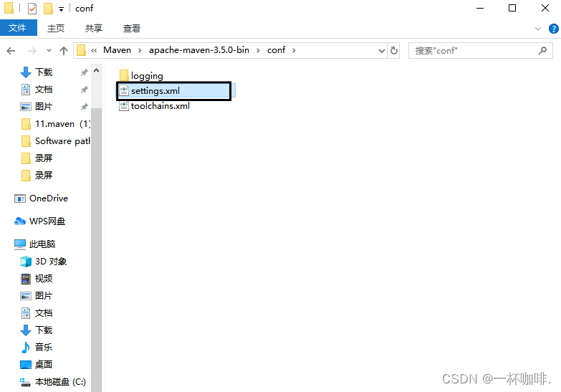Click Maven in the address breadcrumb
The image size is (561, 392).
(117, 50)
